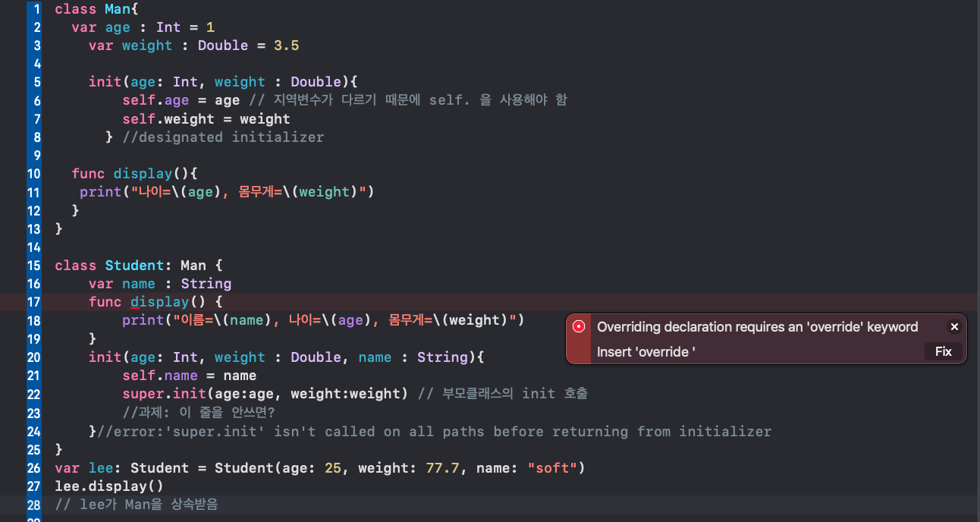Click the "soft" string literal
This screenshot has height=522, width=980.
(552, 467)
